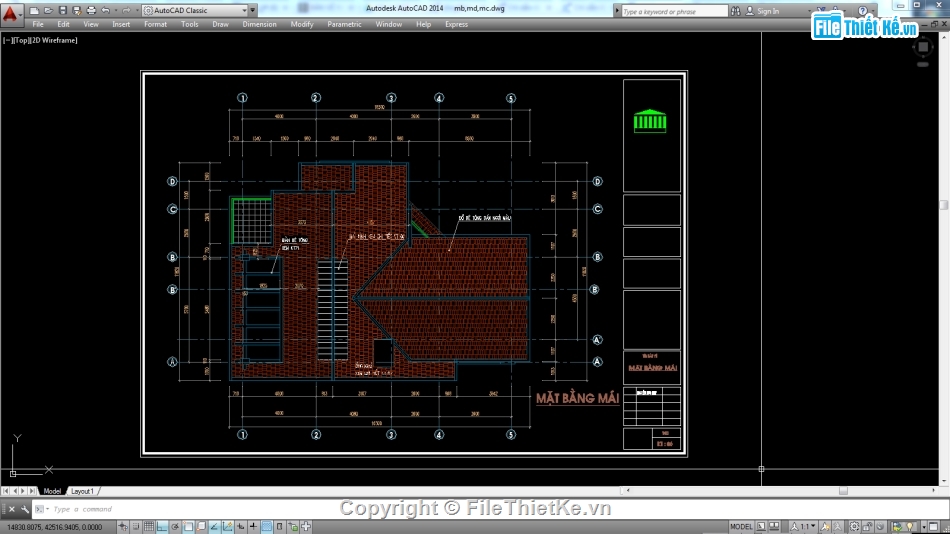Jump to last layout tab arrow
The width and height of the screenshot is (950, 534).
click(32, 491)
